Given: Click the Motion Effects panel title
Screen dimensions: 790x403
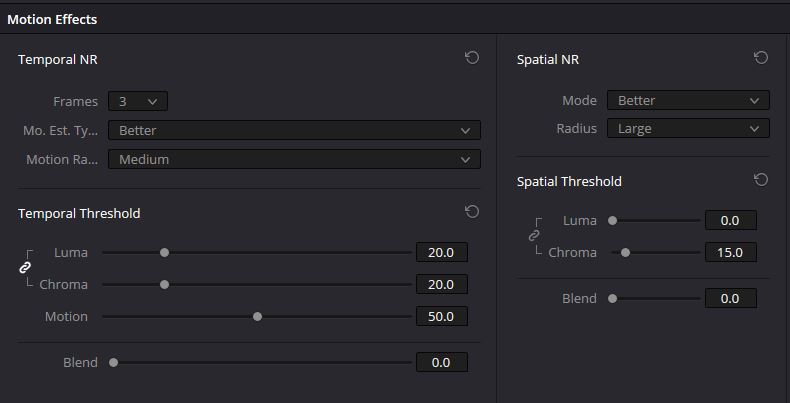Looking at the screenshot, I should pyautogui.click(x=52, y=19).
